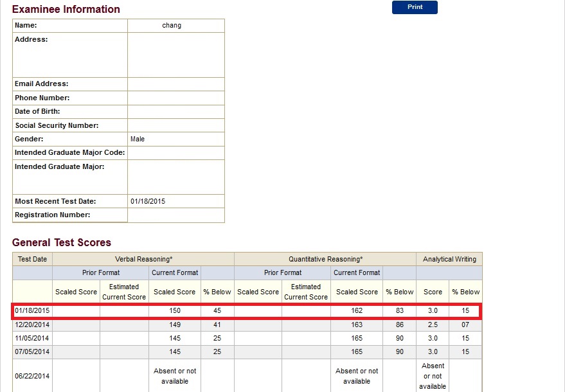This screenshot has height=392, width=565.
Task: Click the Most Recent Test Date value 01/18/2015
Action: 148,201
